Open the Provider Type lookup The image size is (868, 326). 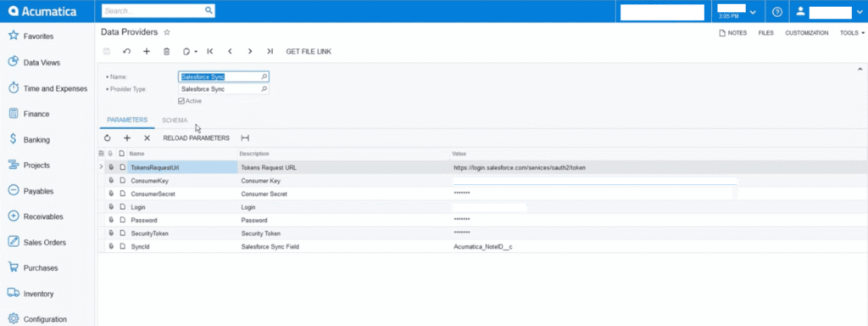pos(264,88)
